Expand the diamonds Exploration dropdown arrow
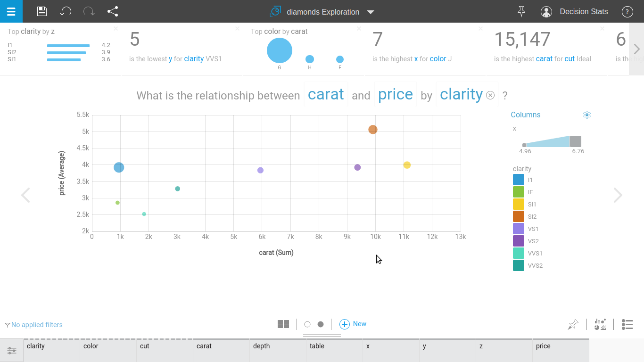 click(x=371, y=12)
